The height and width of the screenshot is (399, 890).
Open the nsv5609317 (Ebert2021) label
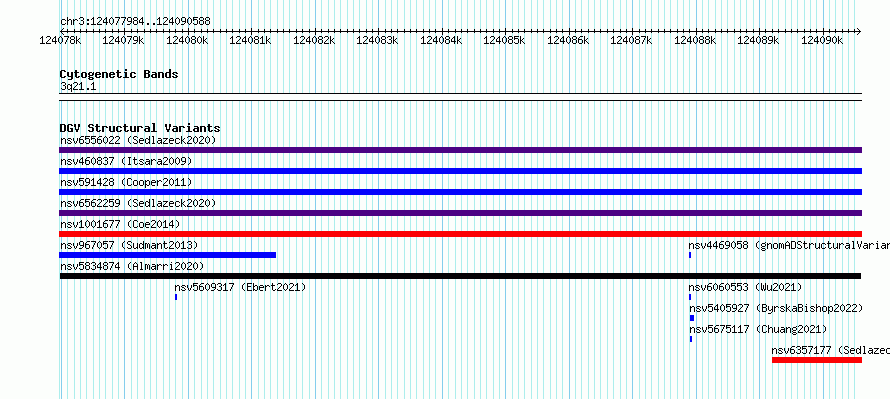coord(240,287)
